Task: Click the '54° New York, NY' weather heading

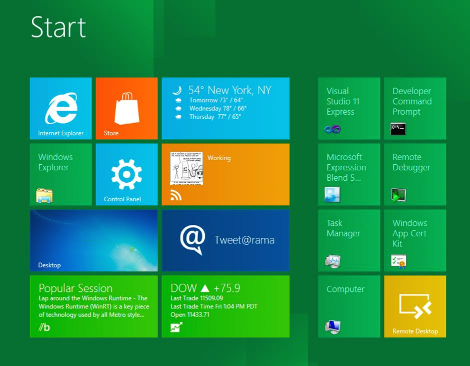Action: tap(230, 90)
